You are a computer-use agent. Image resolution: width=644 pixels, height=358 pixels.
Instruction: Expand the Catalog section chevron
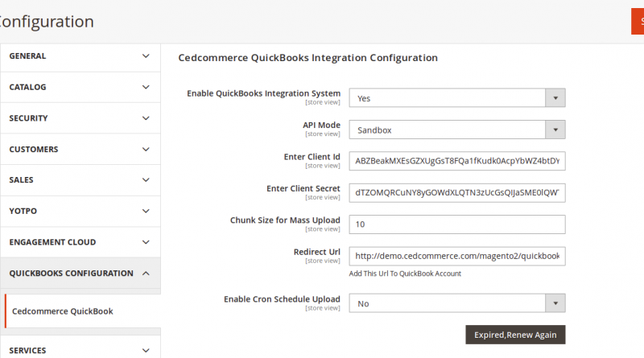(146, 87)
